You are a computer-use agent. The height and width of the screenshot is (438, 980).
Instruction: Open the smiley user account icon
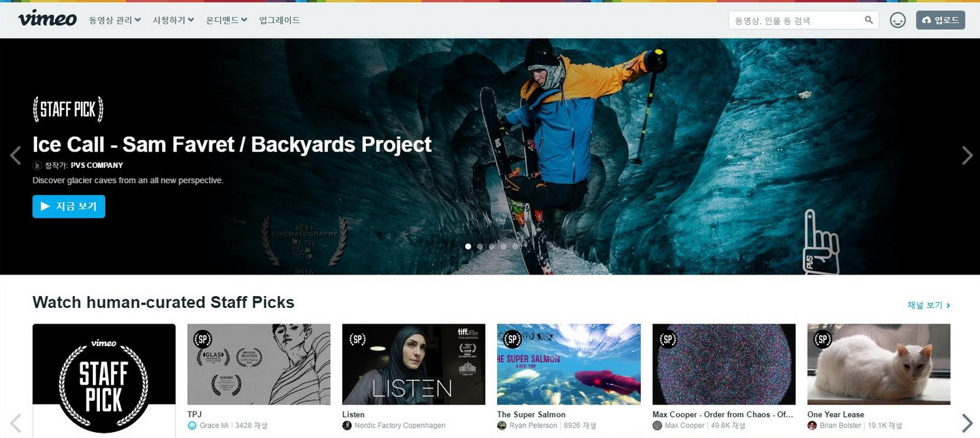coord(898,20)
